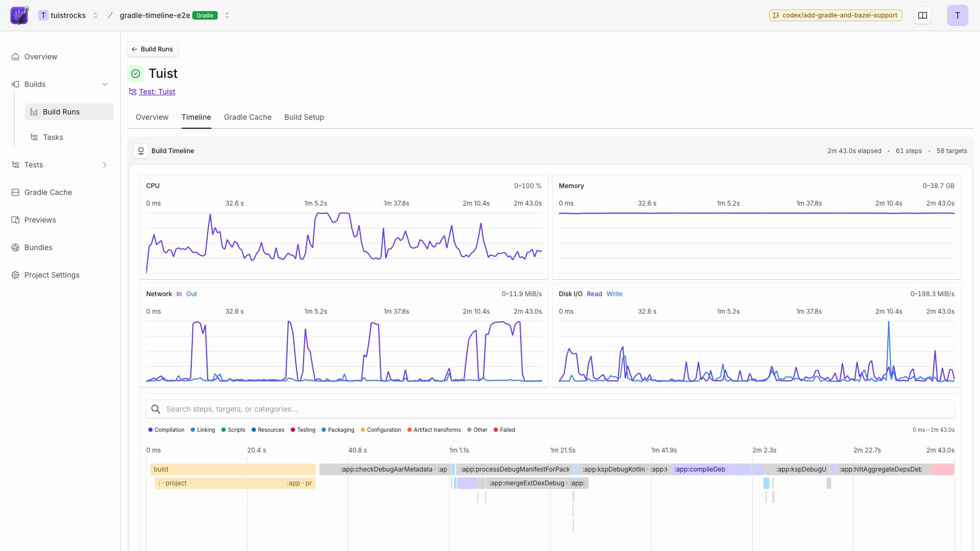Toggle the Compilation category filter
This screenshot has height=551, width=980.
pyautogui.click(x=166, y=430)
